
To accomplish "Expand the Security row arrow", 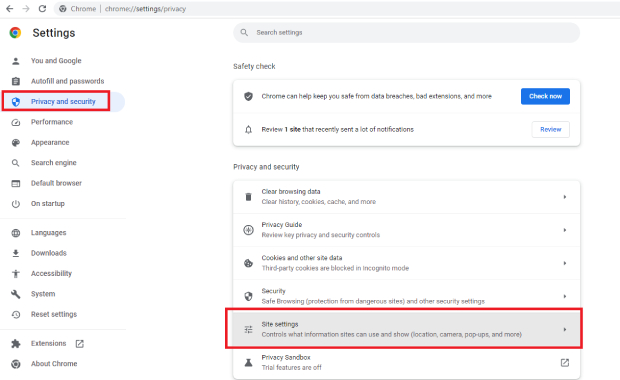I will [565, 296].
